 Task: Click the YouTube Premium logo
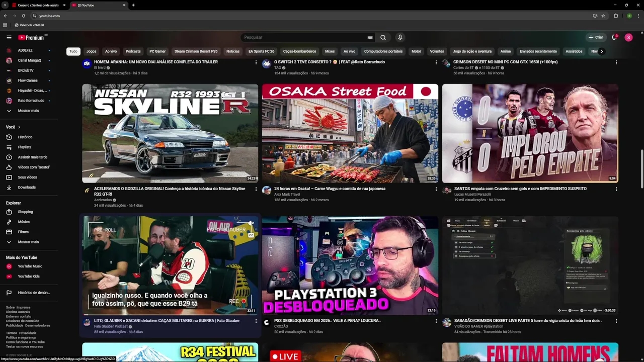(32, 37)
